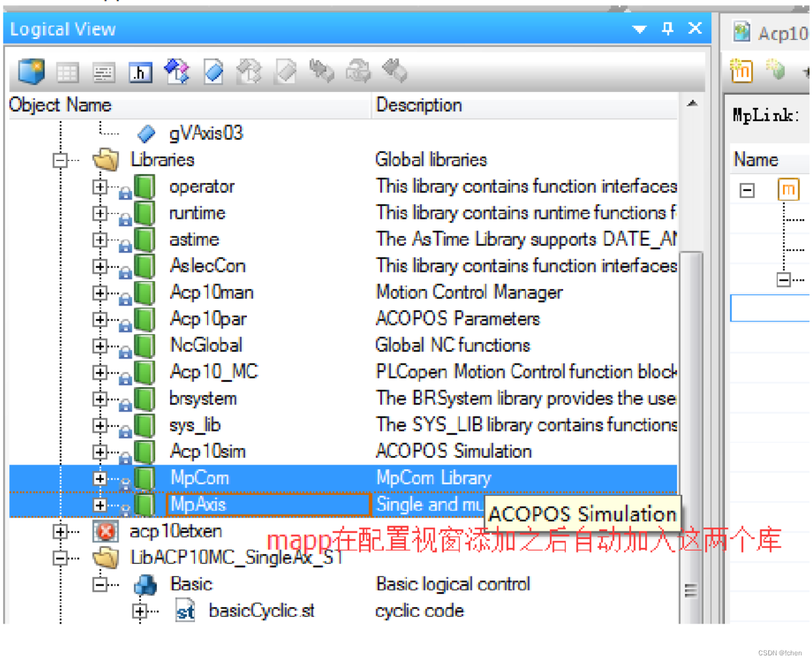Click the 'Global libraries' description
This screenshot has width=812, height=662.
point(431,160)
